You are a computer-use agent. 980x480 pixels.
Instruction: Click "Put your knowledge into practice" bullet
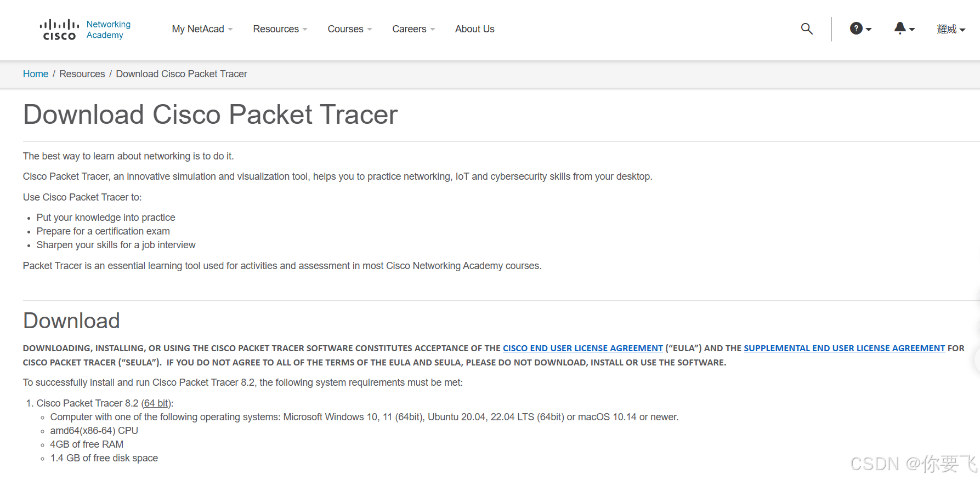tap(106, 218)
